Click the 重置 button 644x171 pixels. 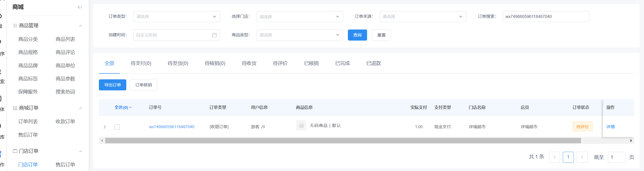tap(381, 35)
